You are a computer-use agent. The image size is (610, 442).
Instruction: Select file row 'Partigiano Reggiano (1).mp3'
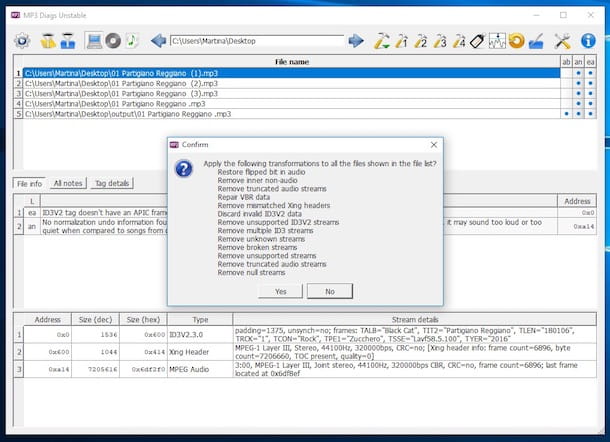(x=291, y=73)
